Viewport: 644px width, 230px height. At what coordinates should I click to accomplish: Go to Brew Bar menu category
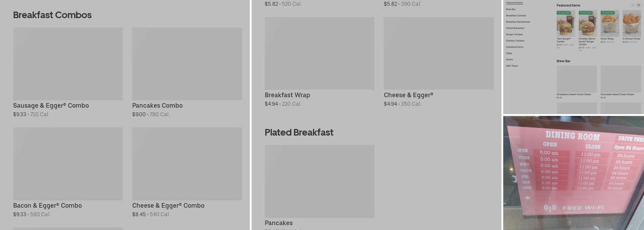tap(511, 9)
